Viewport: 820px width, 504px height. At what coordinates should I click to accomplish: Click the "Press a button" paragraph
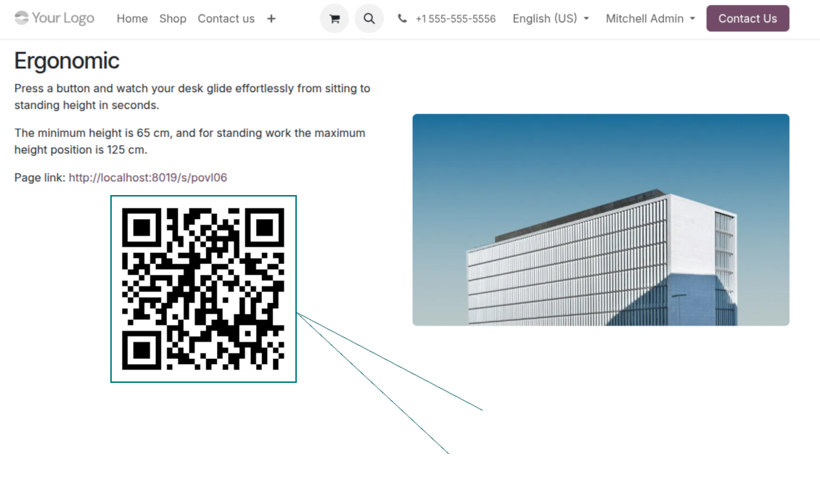(192, 96)
